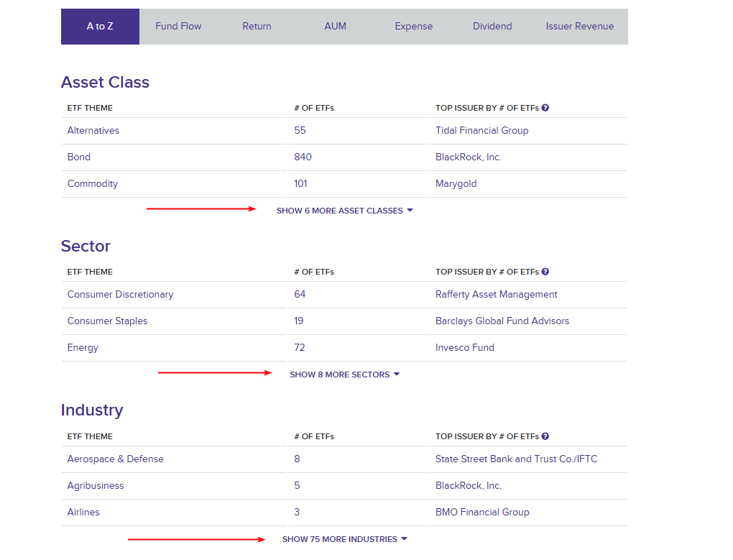Image resolution: width=733 pixels, height=560 pixels.
Task: Click ETF THEME header in Asset Class table
Action: [x=90, y=108]
